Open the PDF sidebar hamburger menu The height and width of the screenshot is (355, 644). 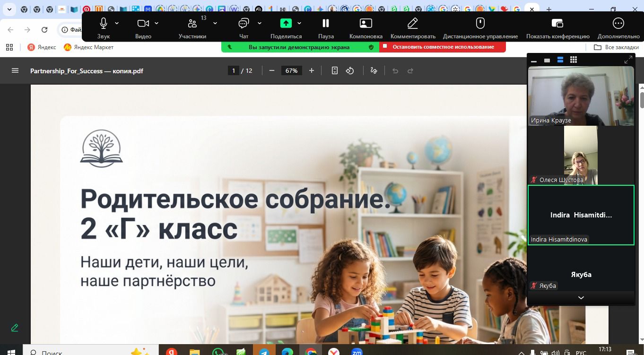(15, 71)
